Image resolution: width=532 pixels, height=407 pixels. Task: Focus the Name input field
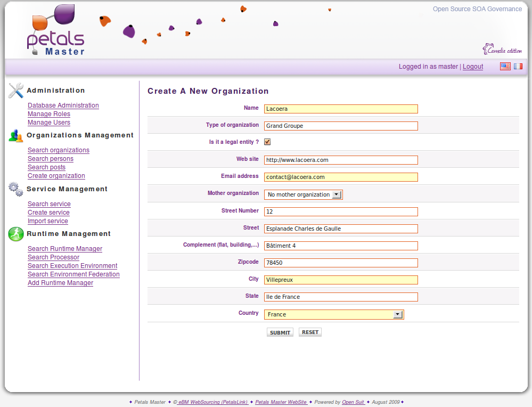[x=341, y=109]
